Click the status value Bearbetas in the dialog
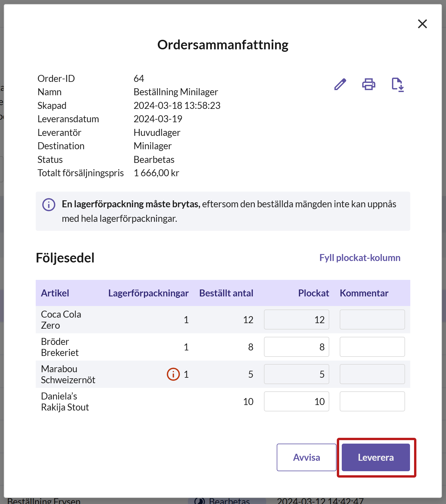The height and width of the screenshot is (504, 446). [154, 160]
